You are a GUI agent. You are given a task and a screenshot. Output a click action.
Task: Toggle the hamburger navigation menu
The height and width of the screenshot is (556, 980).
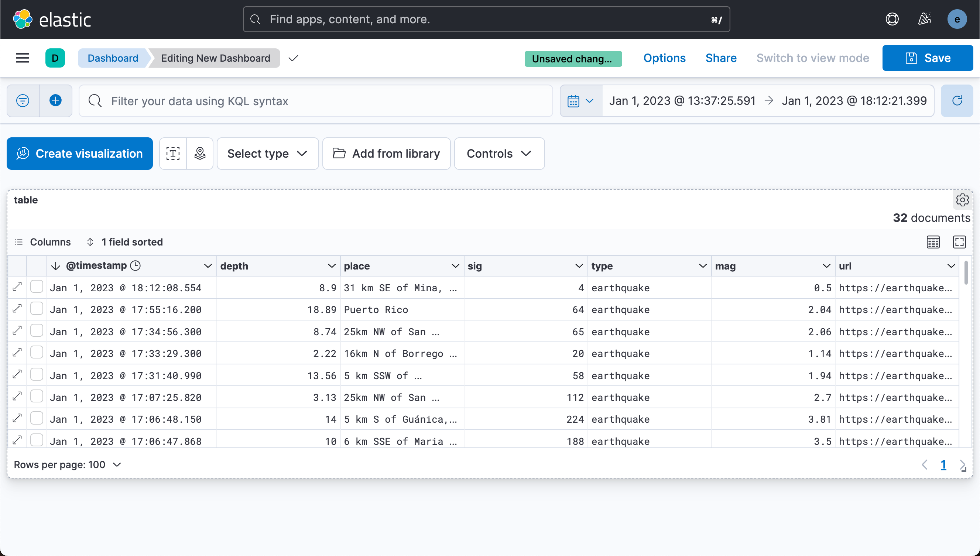pos(23,58)
